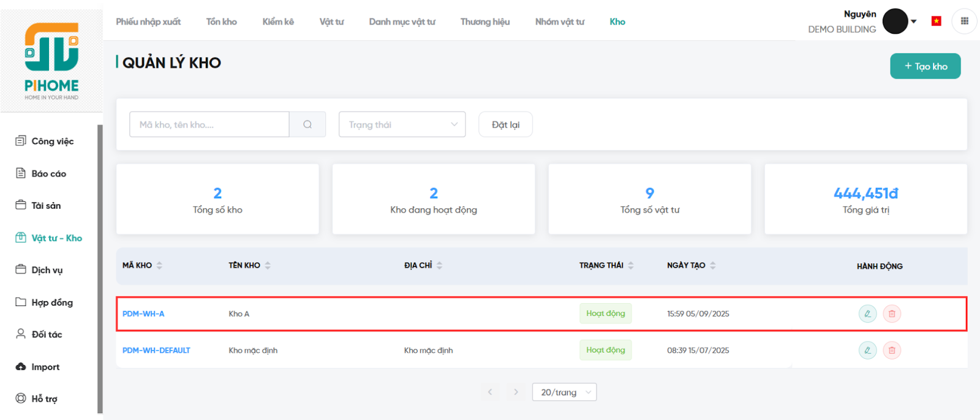This screenshot has height=420, width=980.
Task: Sort by Ngày tạo column
Action: [x=712, y=266]
